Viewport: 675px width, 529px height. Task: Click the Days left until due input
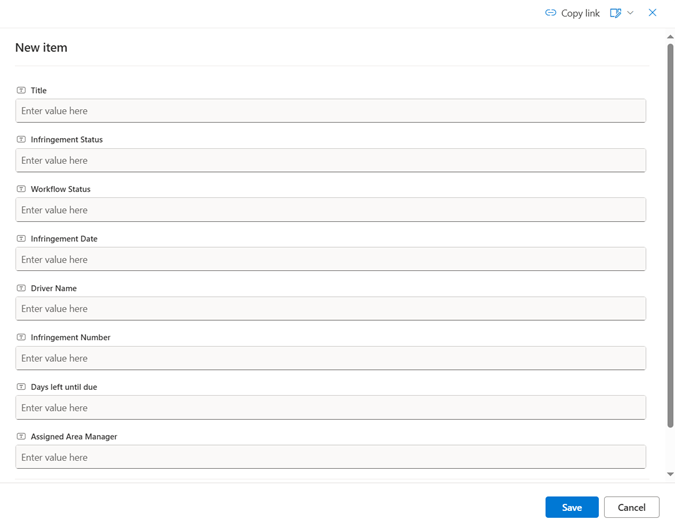(x=330, y=408)
